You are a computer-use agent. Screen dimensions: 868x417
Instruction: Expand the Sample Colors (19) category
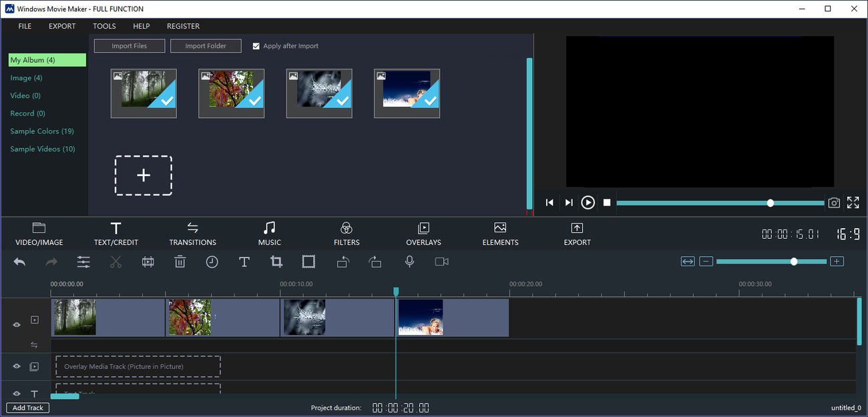(42, 131)
